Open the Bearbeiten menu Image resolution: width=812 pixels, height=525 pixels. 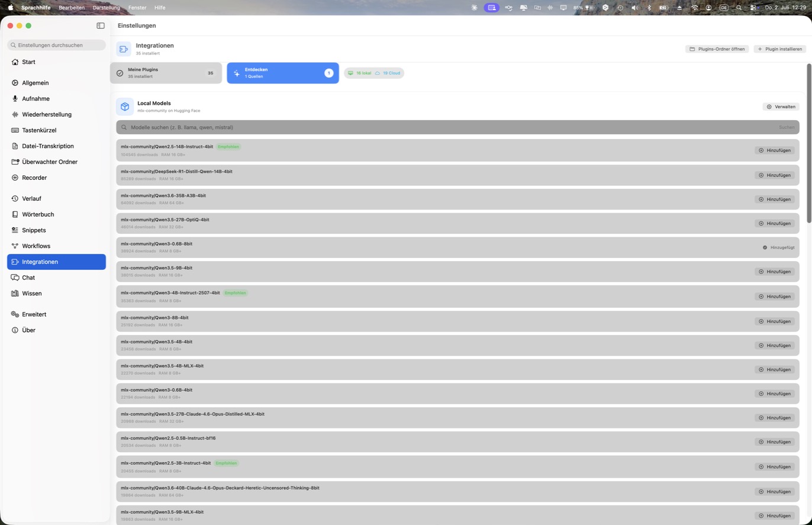(72, 8)
